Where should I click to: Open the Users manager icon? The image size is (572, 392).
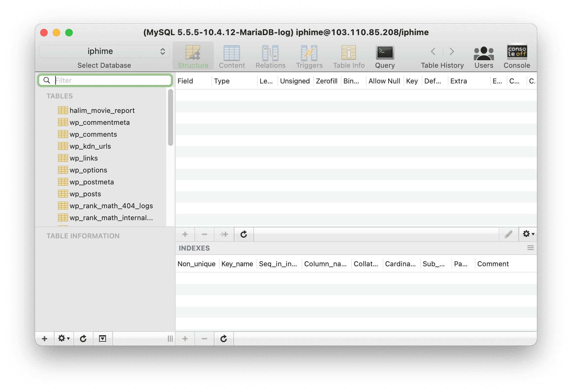pyautogui.click(x=484, y=56)
